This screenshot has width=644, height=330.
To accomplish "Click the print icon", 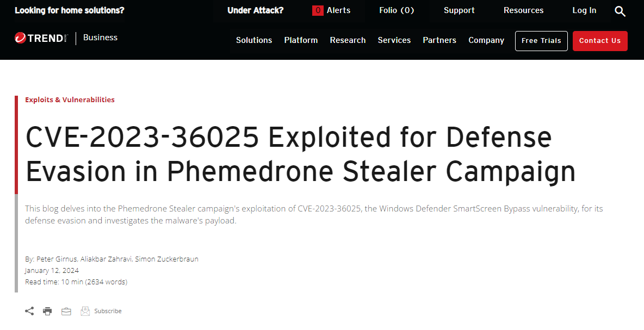I will coord(48,311).
